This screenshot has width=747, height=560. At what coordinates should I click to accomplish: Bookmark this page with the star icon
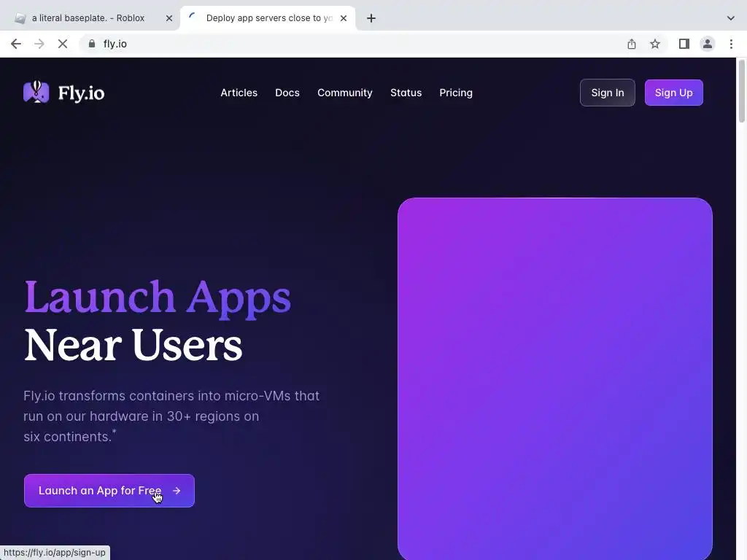tap(655, 44)
